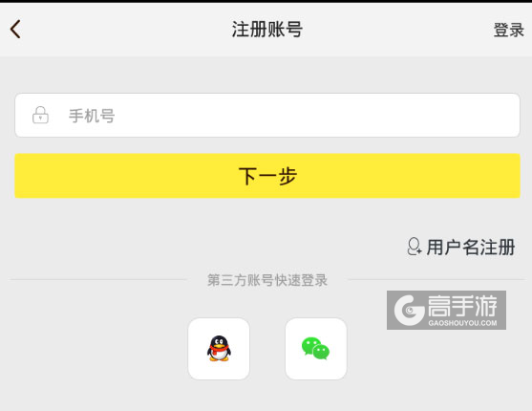Screen dimensions: 532x411
Task: Click the G logo in the watermark
Action: tap(409, 310)
